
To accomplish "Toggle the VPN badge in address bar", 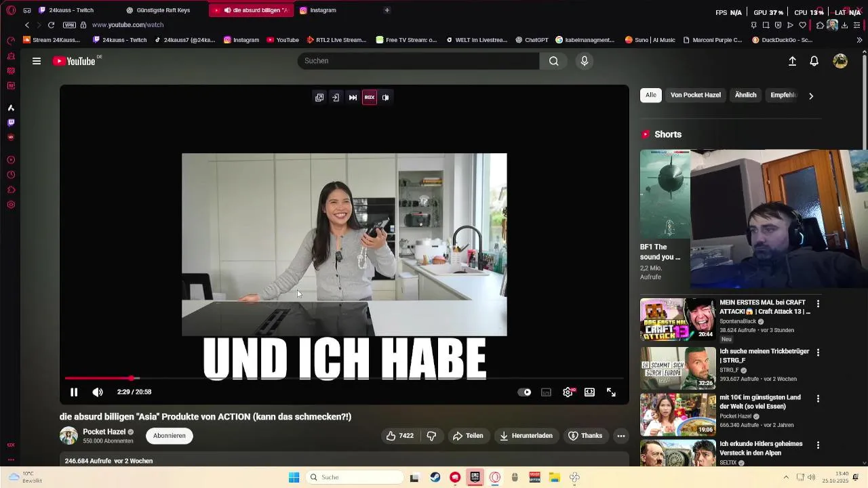I will point(69,25).
